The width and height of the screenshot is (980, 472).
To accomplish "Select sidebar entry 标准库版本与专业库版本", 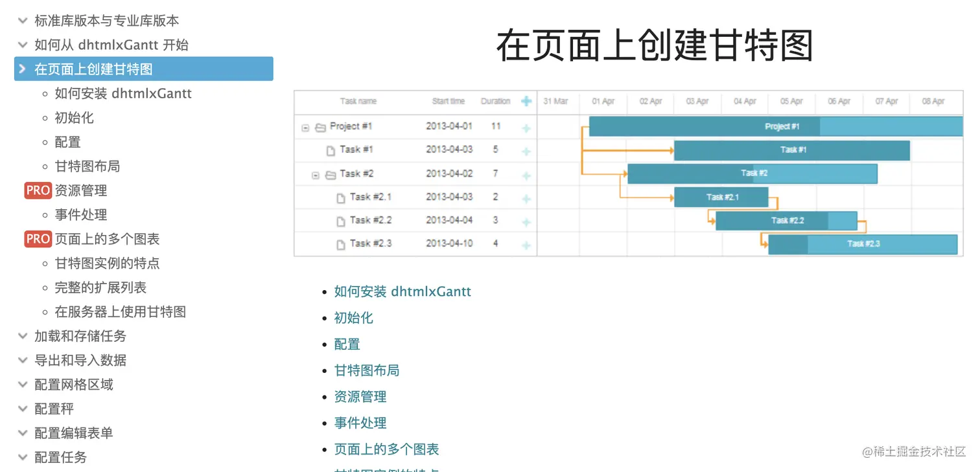I will pyautogui.click(x=107, y=21).
